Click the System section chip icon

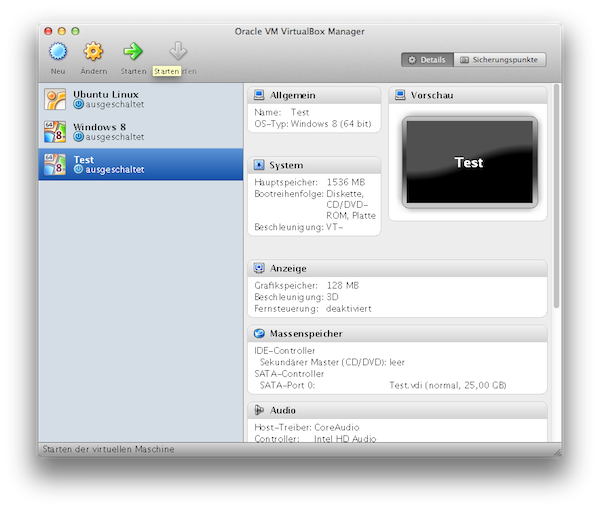tap(259, 165)
